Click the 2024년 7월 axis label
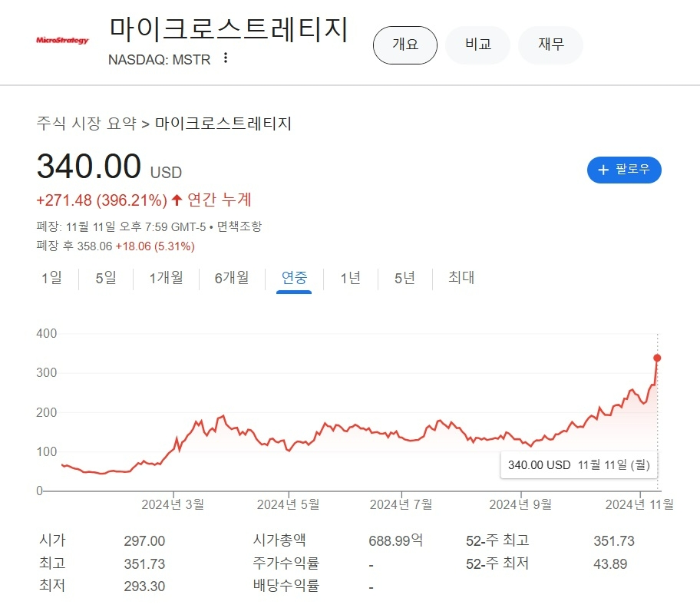 401,505
